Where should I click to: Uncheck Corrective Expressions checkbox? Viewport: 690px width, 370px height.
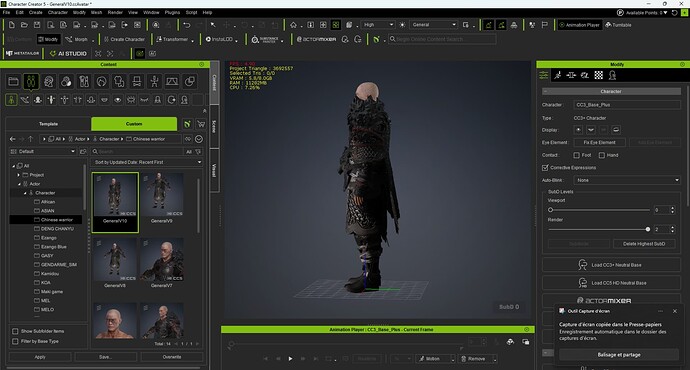[x=545, y=168]
